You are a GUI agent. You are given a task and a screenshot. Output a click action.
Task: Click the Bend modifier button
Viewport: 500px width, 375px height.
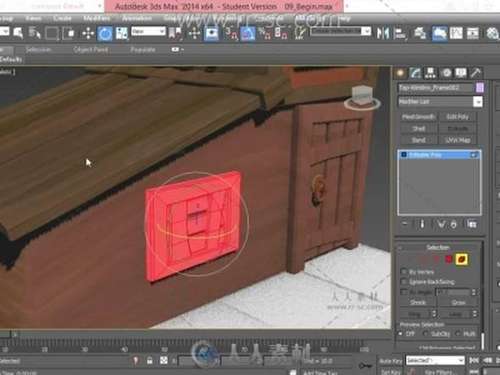(x=419, y=140)
